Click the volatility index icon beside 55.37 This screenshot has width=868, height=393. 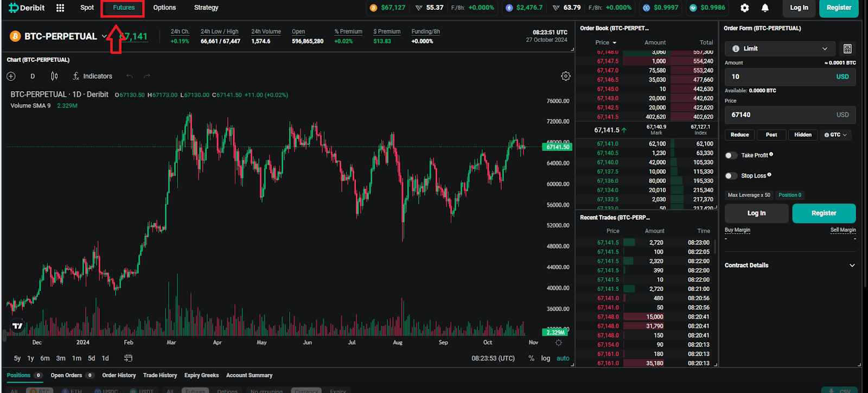(419, 8)
